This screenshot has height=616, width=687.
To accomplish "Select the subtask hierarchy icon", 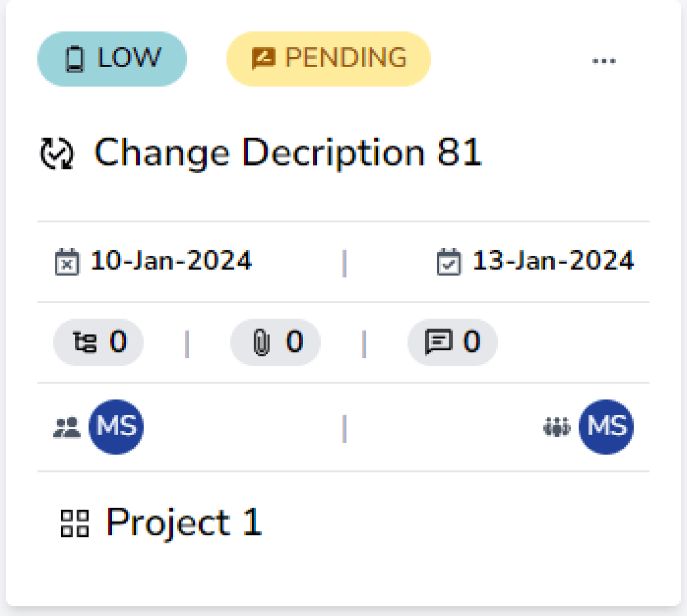I will click(x=84, y=342).
